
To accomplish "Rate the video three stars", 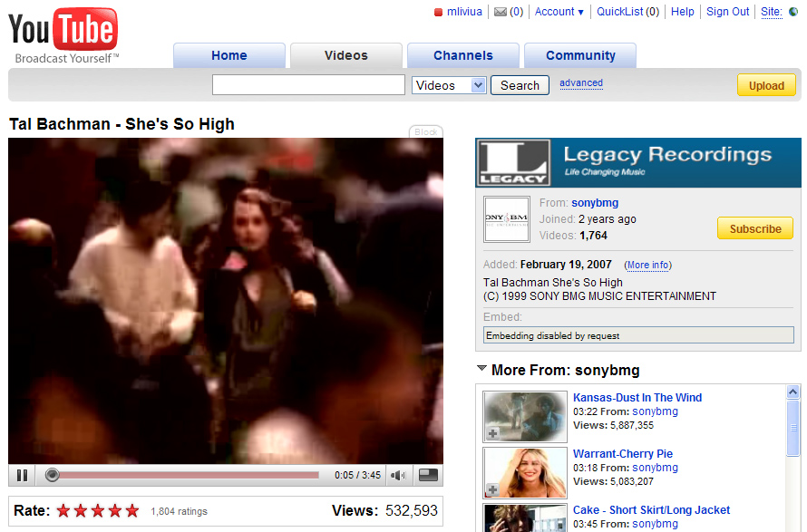I will point(98,511).
